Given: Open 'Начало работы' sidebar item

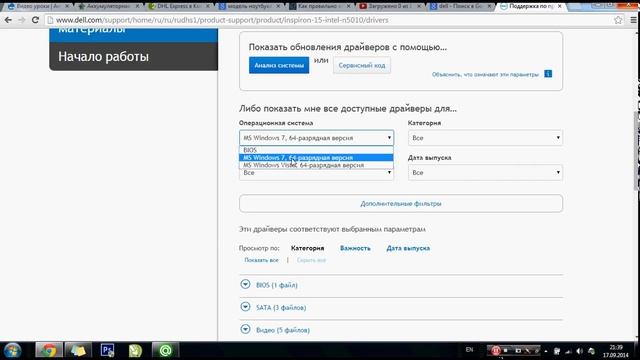Looking at the screenshot, I should coord(133,56).
